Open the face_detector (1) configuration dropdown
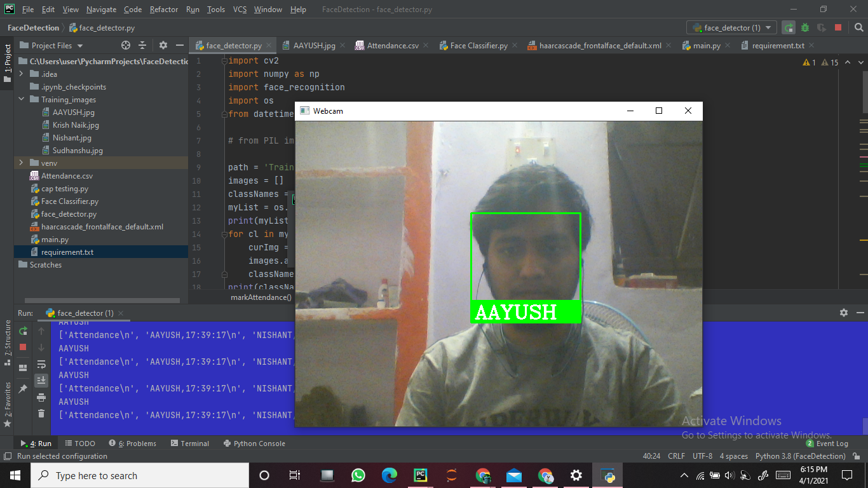868x488 pixels. (731, 27)
